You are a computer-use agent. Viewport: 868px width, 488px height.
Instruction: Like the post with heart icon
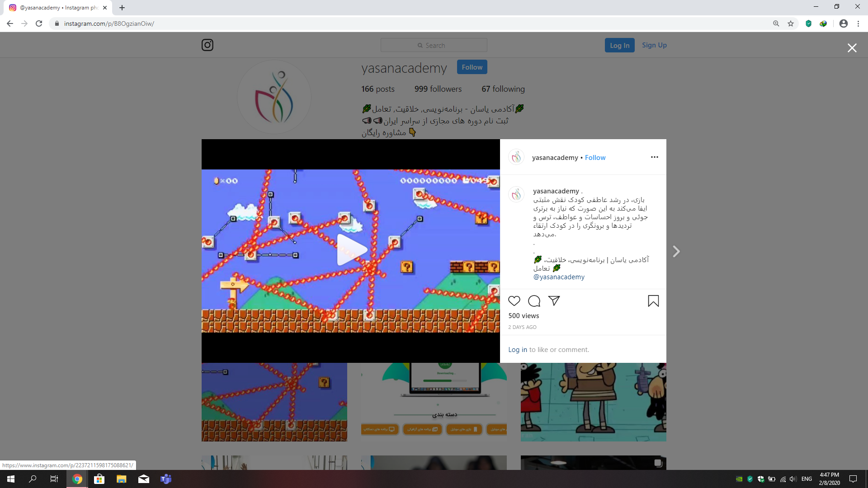[x=514, y=301]
